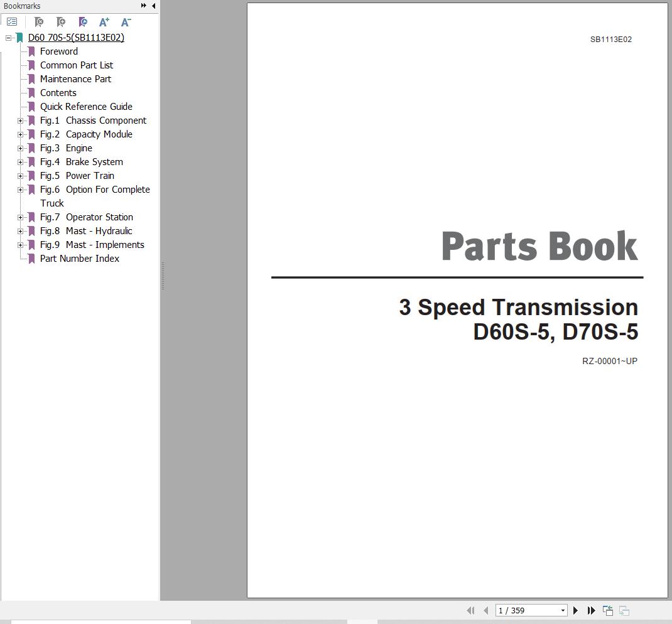This screenshot has height=624, width=672.
Task: Open the Part Number Index bookmark
Action: tap(80, 259)
